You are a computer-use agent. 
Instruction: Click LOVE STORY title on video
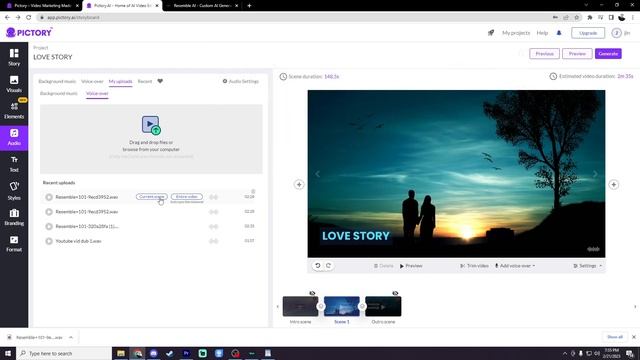(356, 236)
